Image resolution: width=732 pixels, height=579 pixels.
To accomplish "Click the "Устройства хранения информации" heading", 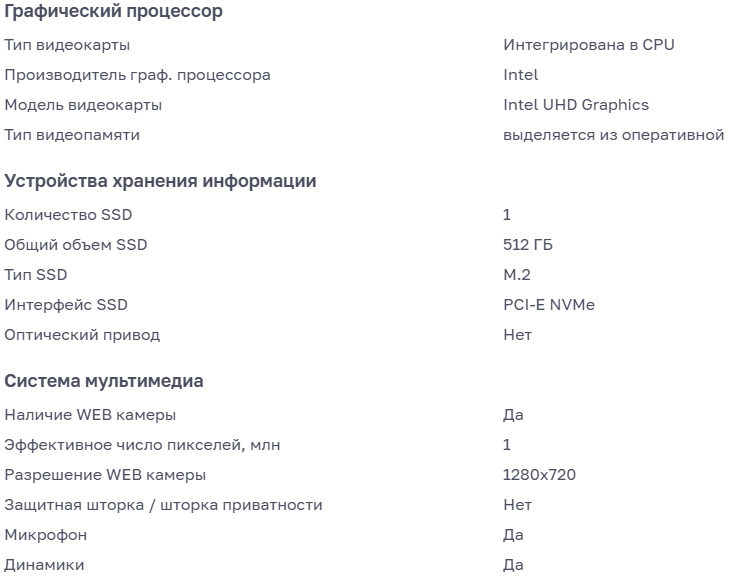I will (160, 181).
